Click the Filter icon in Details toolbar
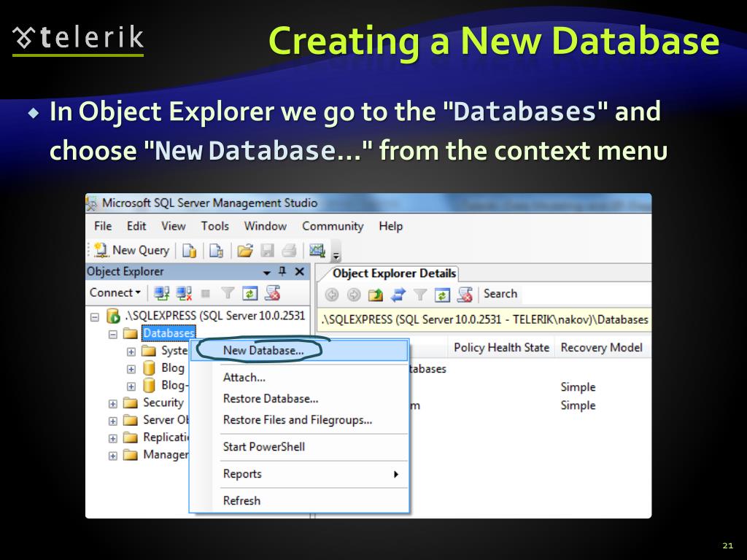The height and width of the screenshot is (560, 747). coord(419,295)
